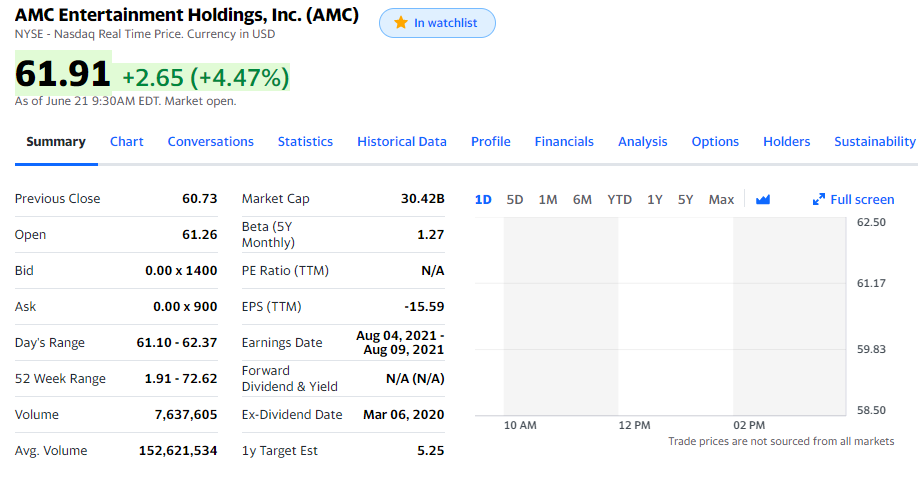
Task: Click the Ex-Dividend Date Mar 06, 2020
Action: pos(403,415)
